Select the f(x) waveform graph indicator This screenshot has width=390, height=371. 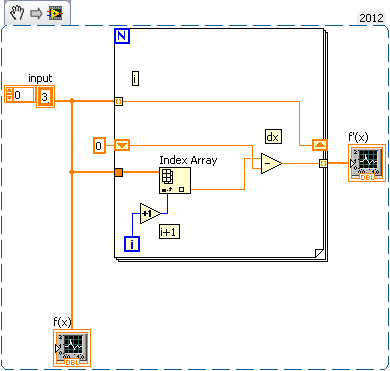[72, 348]
